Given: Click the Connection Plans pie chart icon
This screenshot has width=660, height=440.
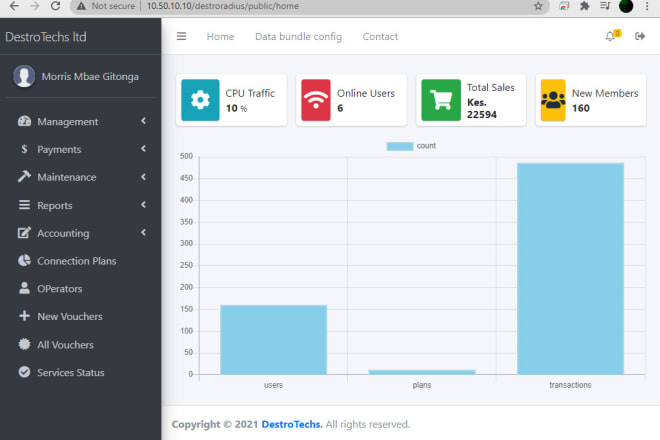Looking at the screenshot, I should tap(24, 260).
